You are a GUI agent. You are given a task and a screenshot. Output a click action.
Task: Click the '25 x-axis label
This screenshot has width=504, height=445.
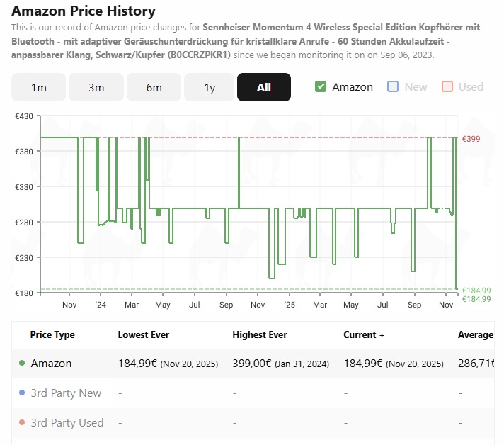point(290,305)
